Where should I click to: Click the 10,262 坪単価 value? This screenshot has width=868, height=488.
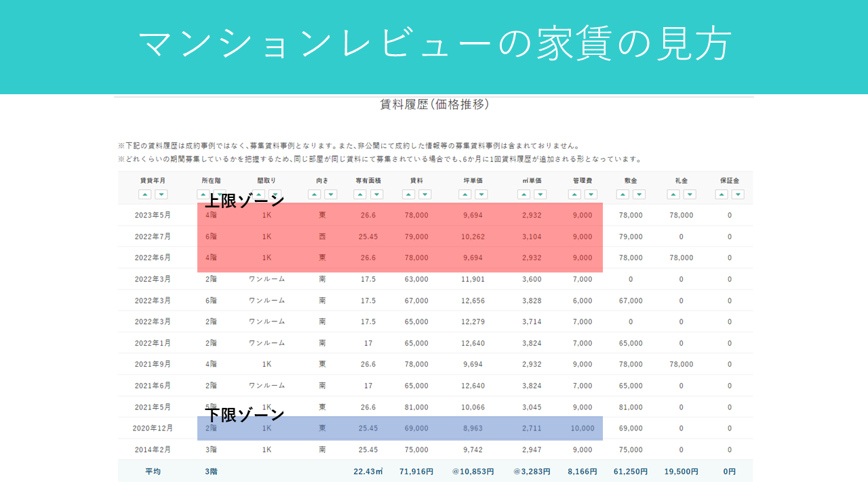click(x=473, y=237)
